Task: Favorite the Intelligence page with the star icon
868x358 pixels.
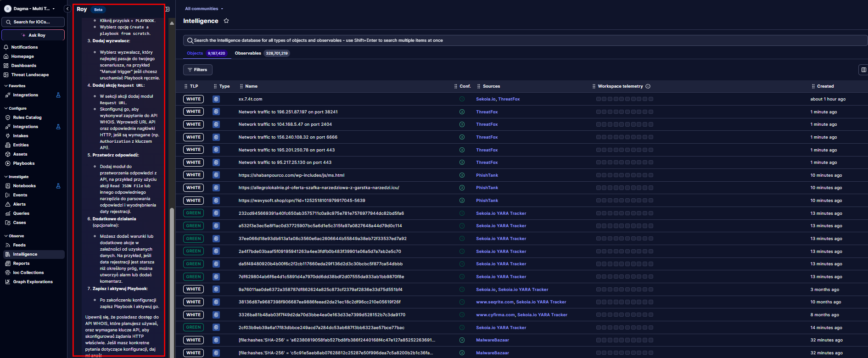Action: (226, 21)
